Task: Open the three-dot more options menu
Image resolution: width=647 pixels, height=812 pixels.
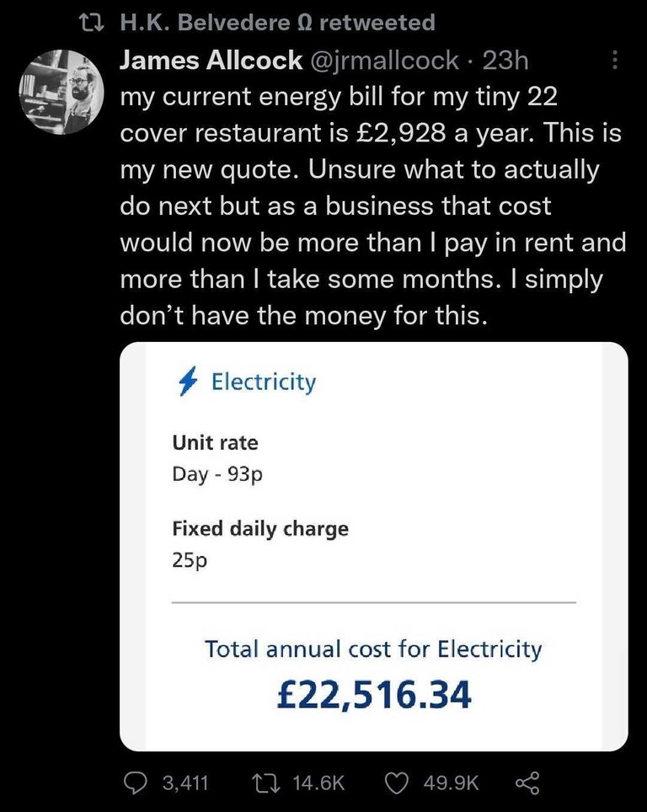Action: coord(615,60)
